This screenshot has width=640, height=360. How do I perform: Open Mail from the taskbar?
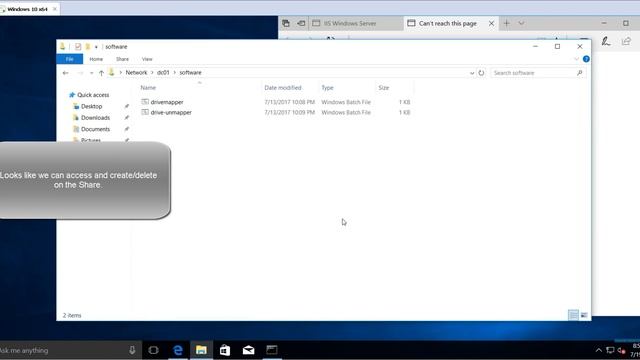click(248, 350)
